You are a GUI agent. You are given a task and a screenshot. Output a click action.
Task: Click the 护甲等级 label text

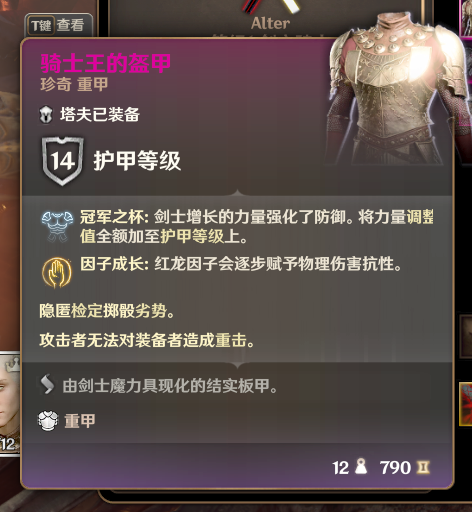(137, 161)
